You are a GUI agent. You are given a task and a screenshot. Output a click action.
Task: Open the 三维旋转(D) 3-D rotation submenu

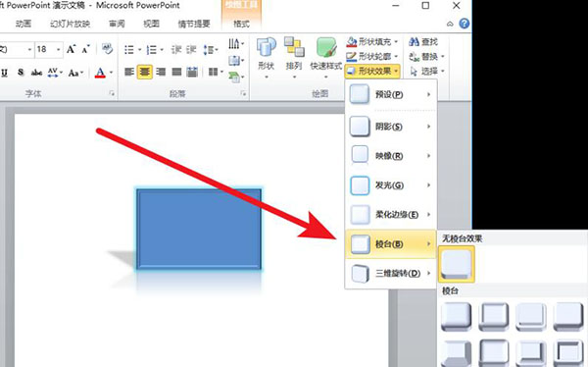[390, 273]
